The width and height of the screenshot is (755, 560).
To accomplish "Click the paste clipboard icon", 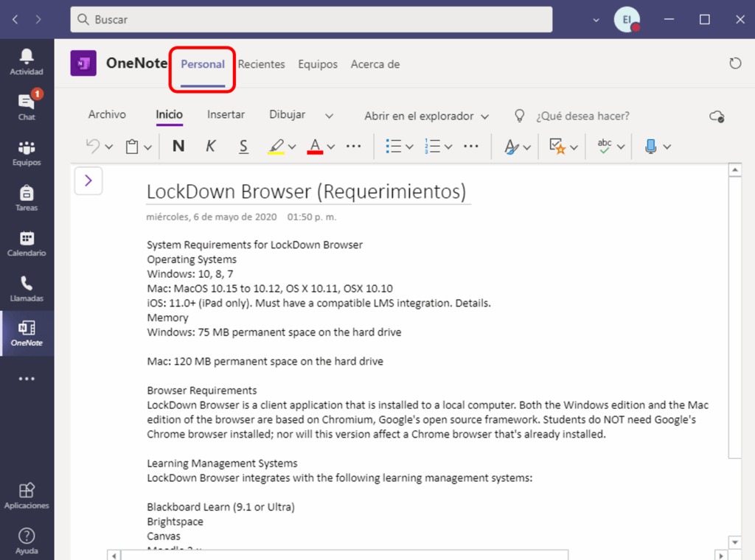I will pyautogui.click(x=132, y=147).
